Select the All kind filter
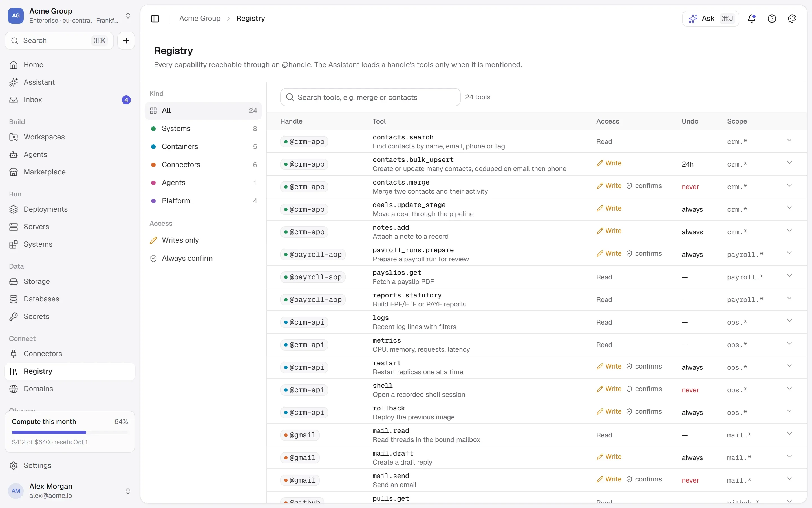The image size is (812, 508). (x=203, y=111)
